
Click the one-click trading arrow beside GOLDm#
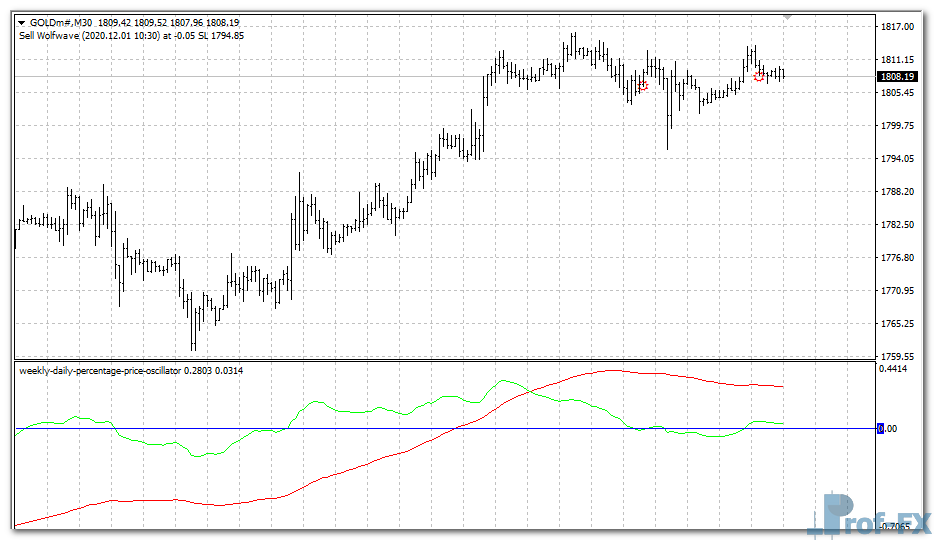22,21
